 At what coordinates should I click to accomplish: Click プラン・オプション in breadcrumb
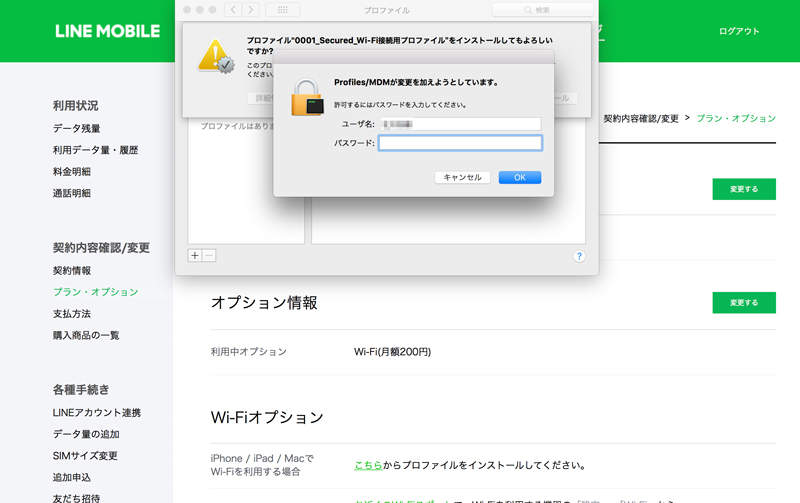click(x=736, y=118)
